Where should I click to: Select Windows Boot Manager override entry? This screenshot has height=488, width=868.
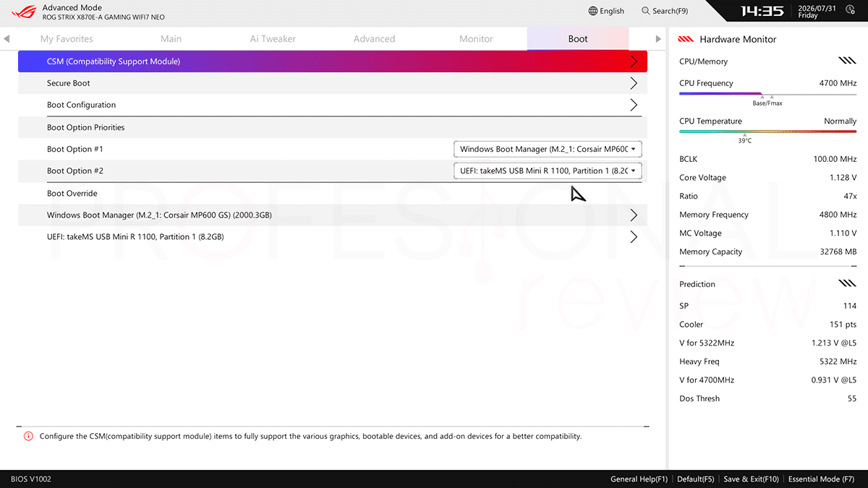333,215
